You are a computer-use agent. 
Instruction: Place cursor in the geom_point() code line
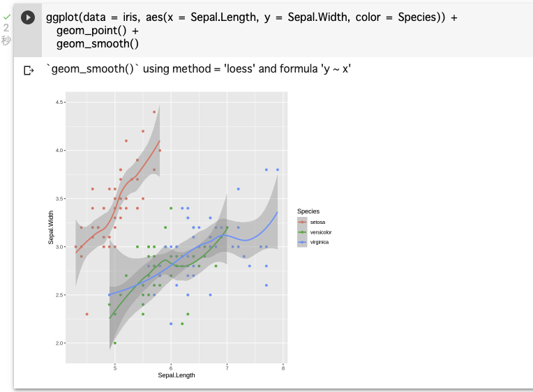(x=97, y=31)
